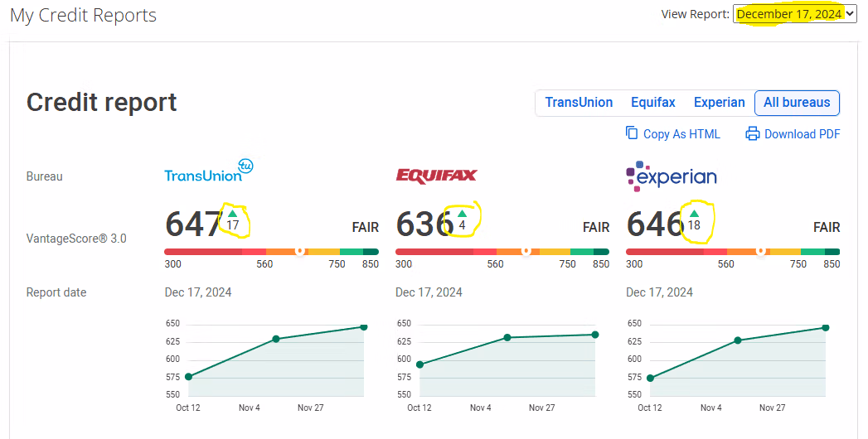
Task: Switch to the TransUnion tab
Action: pyautogui.click(x=579, y=103)
